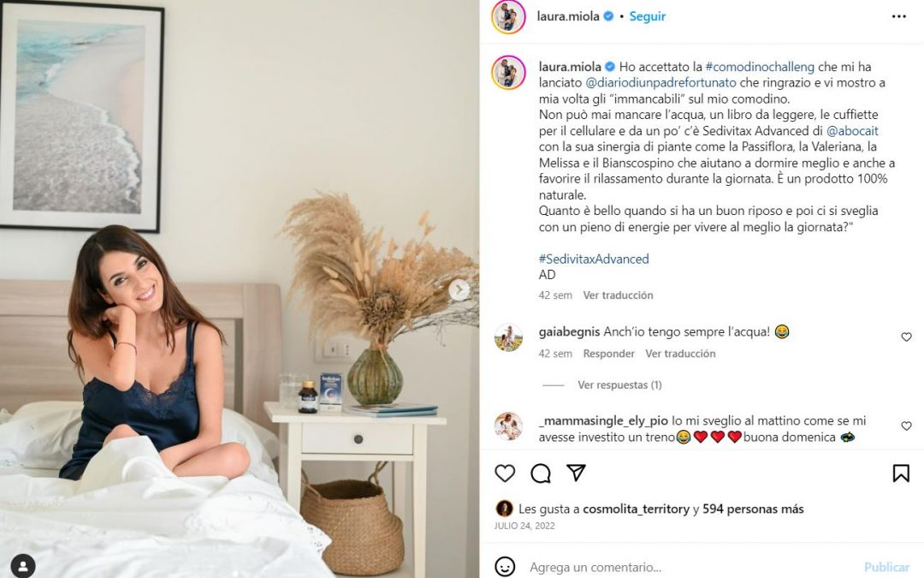Expand Ver respuestas (1) replies
924x578 pixels.
click(619, 385)
